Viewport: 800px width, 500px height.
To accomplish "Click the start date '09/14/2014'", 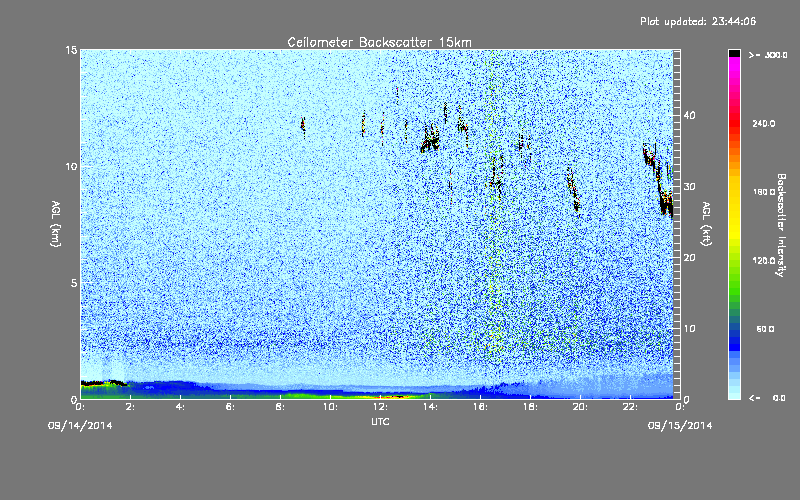I will (x=80, y=426).
